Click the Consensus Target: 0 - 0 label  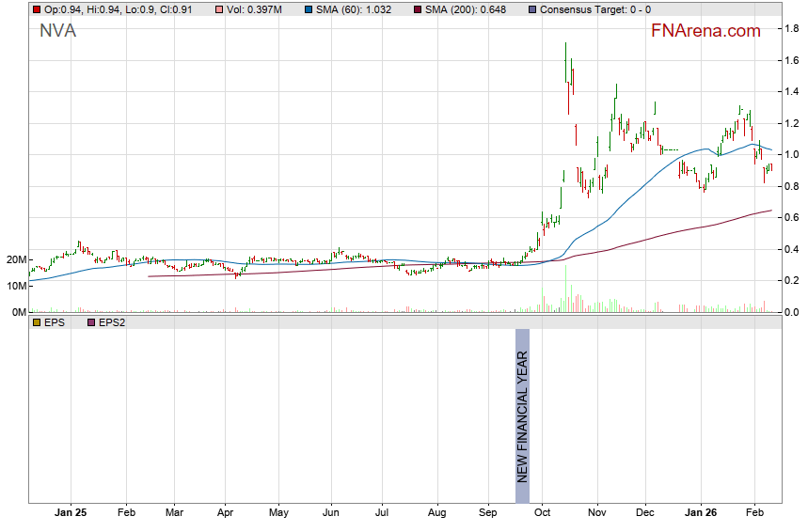[x=594, y=9]
